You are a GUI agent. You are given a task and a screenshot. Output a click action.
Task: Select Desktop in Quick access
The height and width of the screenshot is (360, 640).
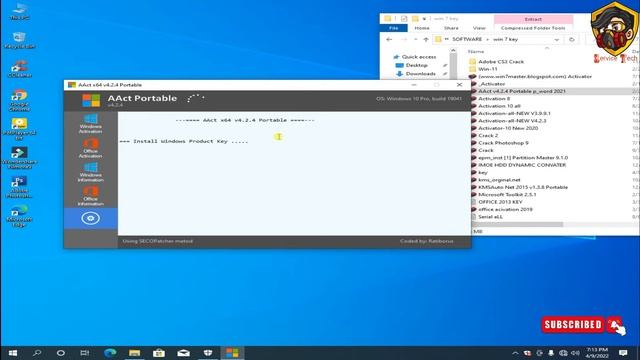416,65
